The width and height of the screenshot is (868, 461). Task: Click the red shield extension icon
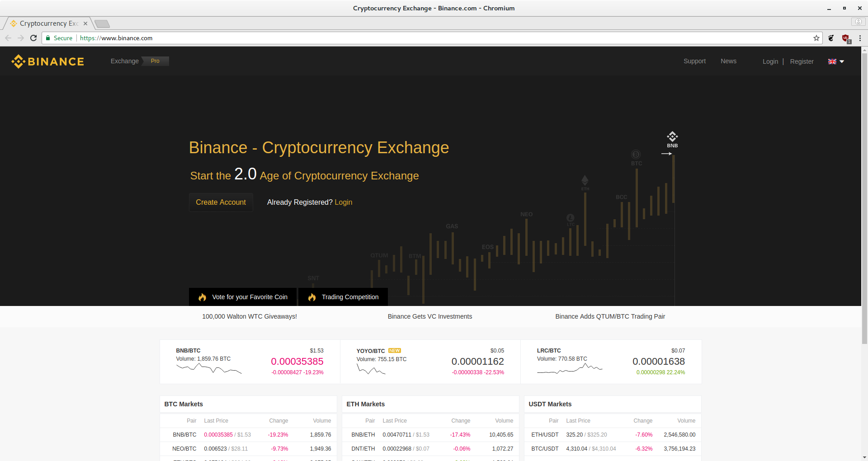[x=845, y=38]
